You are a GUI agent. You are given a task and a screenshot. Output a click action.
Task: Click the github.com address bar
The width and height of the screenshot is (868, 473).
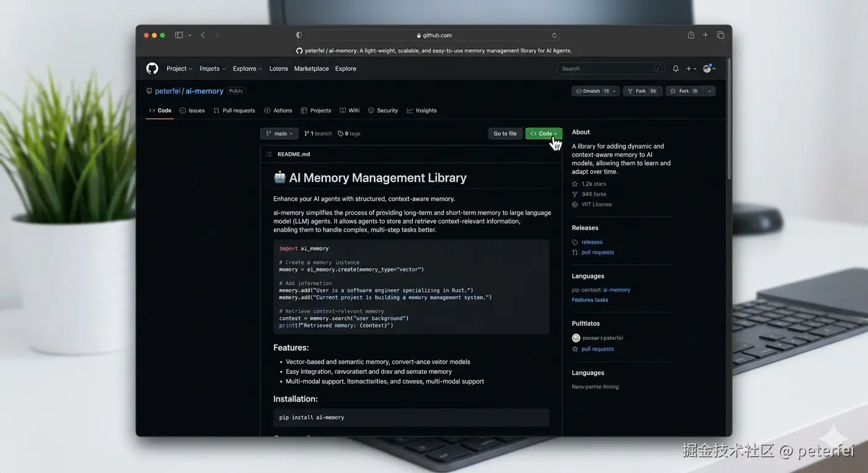pyautogui.click(x=434, y=35)
